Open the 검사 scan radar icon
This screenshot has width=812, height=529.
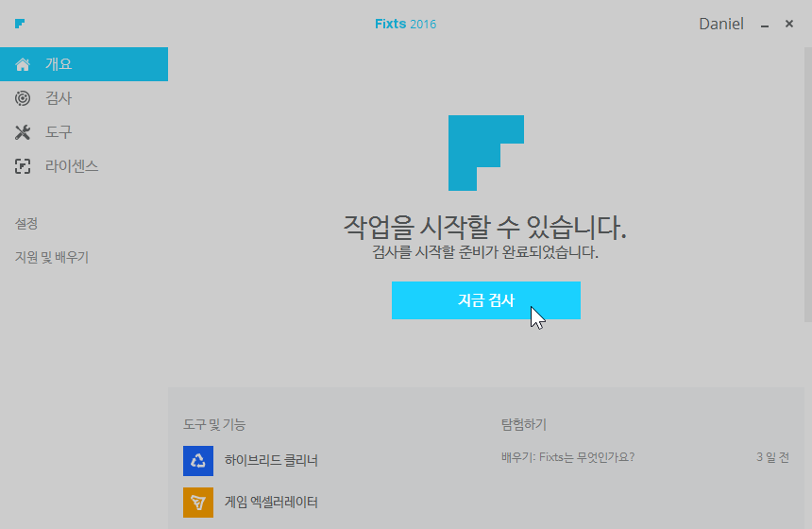point(23,98)
